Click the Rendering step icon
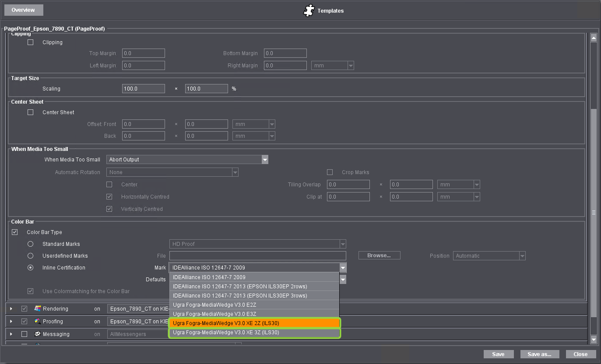The width and height of the screenshot is (601, 364). coord(38,308)
